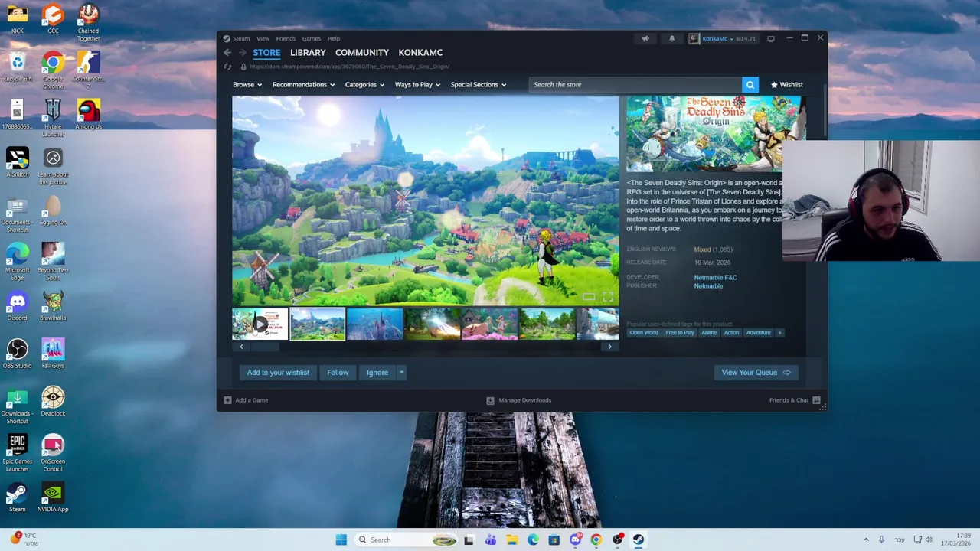
Task: Open the View menu
Action: [x=263, y=38]
